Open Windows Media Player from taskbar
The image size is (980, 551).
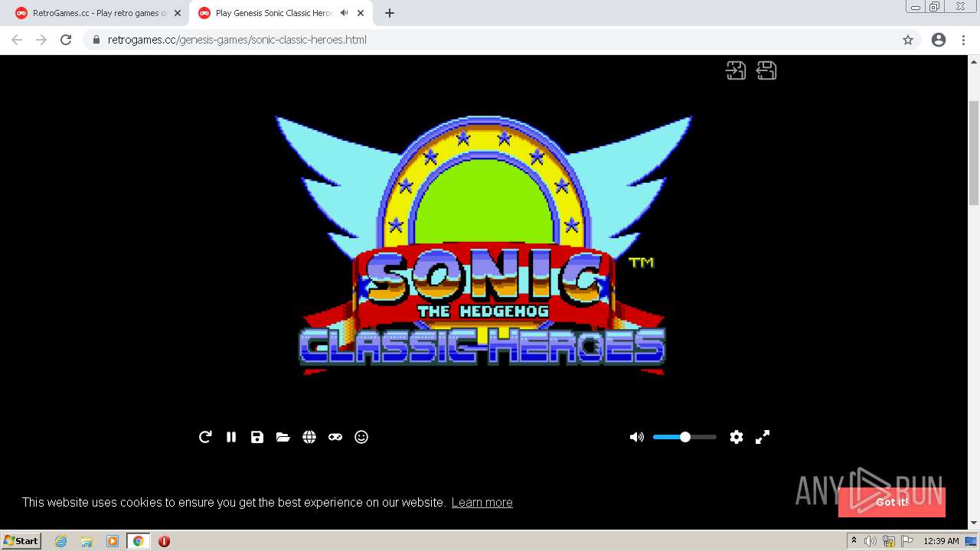pos(113,541)
